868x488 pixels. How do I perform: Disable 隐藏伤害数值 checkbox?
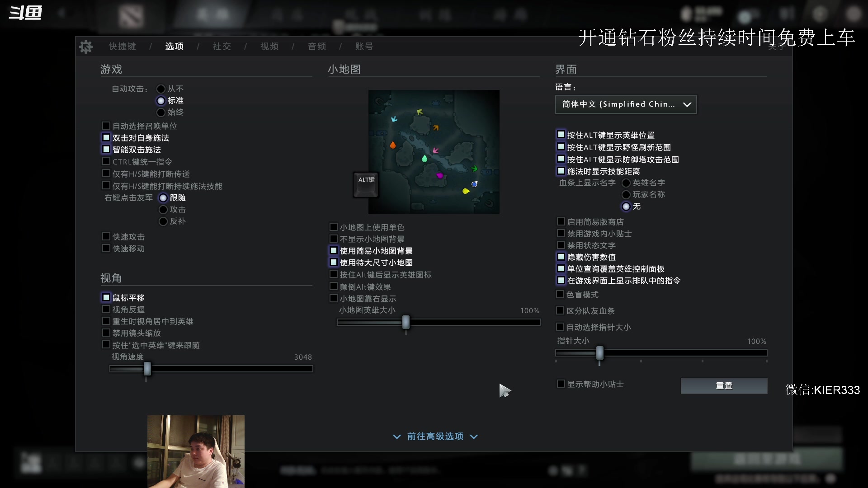pos(561,257)
